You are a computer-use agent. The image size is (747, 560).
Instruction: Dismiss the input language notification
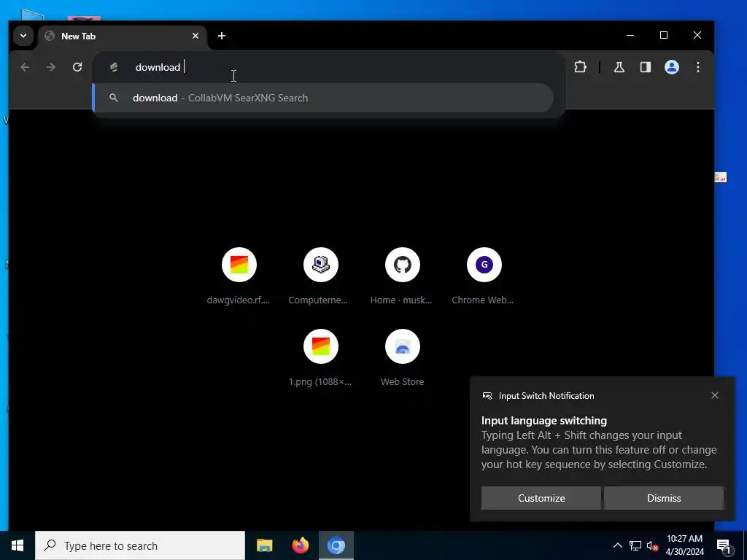pos(664,498)
